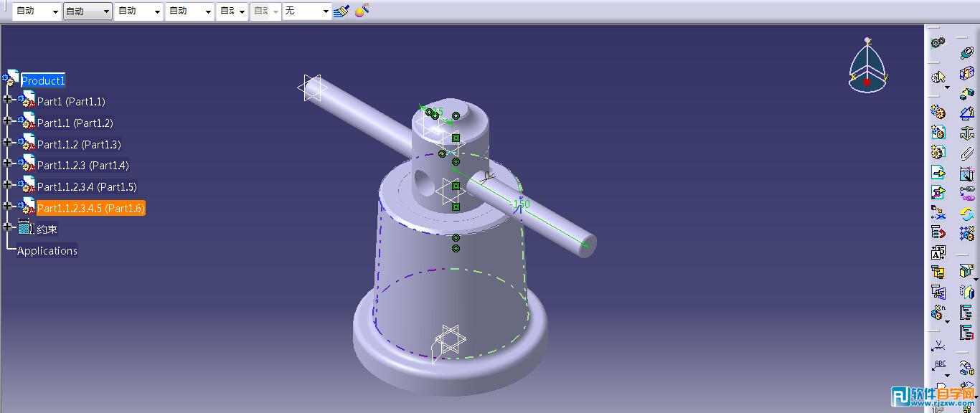Expand the Part1 (Part1.1) node
The width and height of the screenshot is (980, 413).
pyautogui.click(x=8, y=100)
